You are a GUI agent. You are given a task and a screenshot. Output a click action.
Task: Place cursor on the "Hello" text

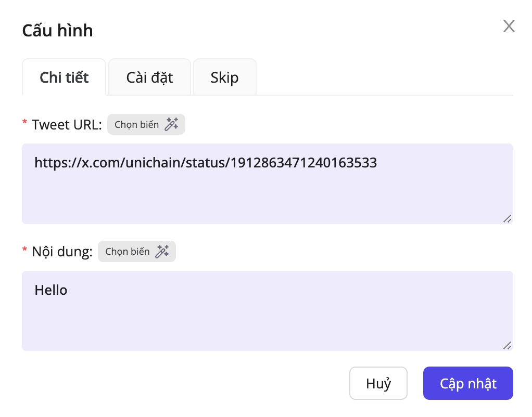point(51,290)
